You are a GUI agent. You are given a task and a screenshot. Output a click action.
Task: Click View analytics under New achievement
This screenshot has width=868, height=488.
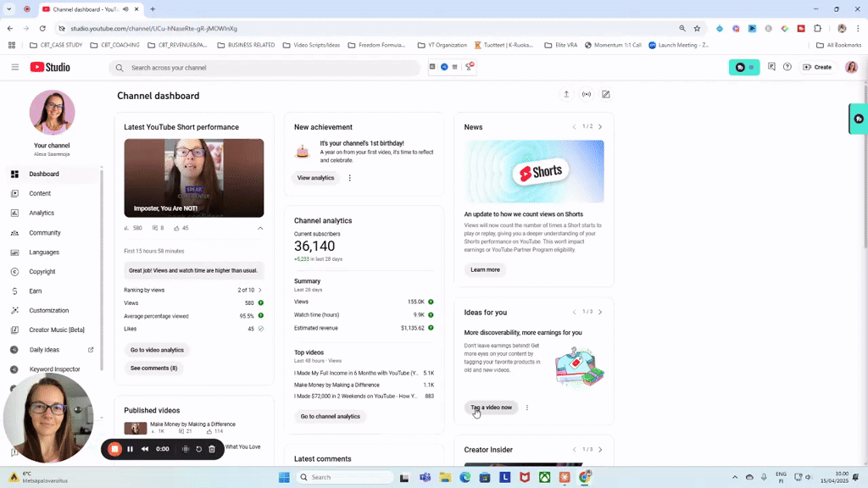point(315,178)
